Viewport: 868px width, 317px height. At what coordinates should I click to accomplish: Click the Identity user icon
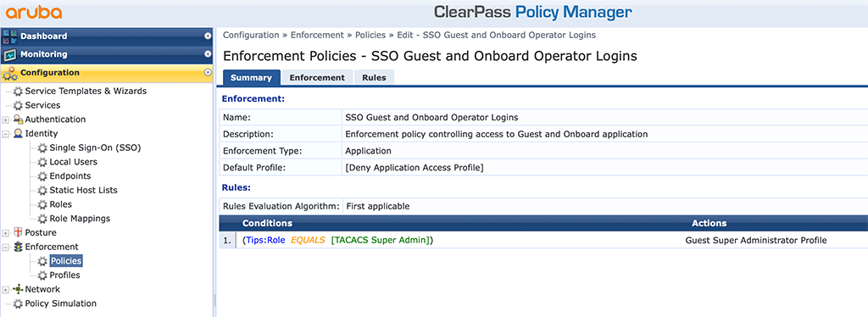19,133
